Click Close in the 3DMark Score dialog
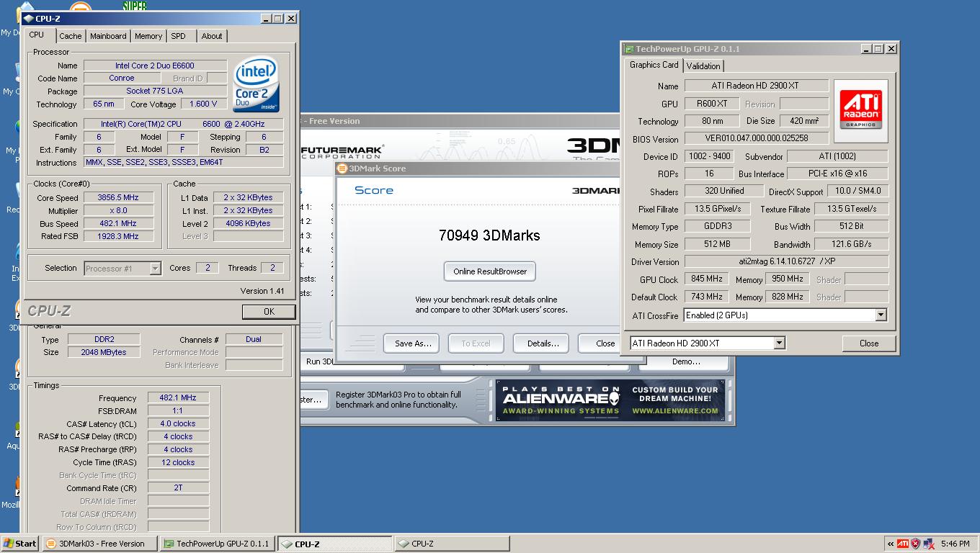 tap(600, 343)
